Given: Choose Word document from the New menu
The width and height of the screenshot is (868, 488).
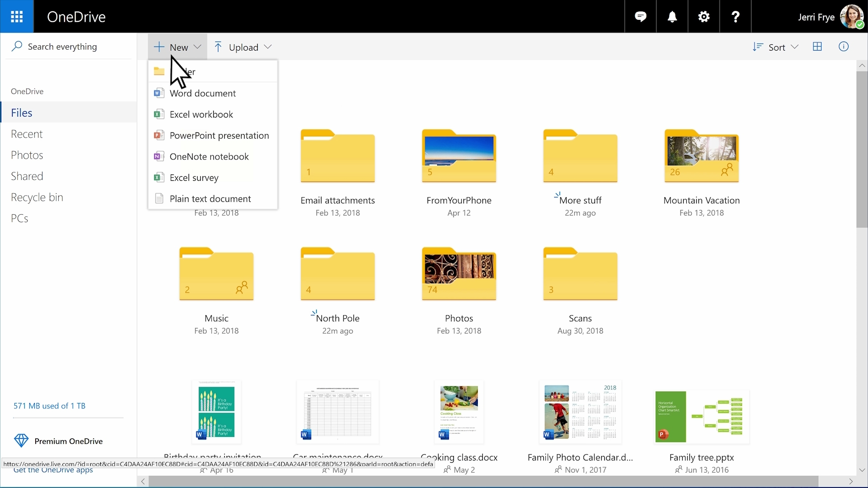Looking at the screenshot, I should [212, 93].
